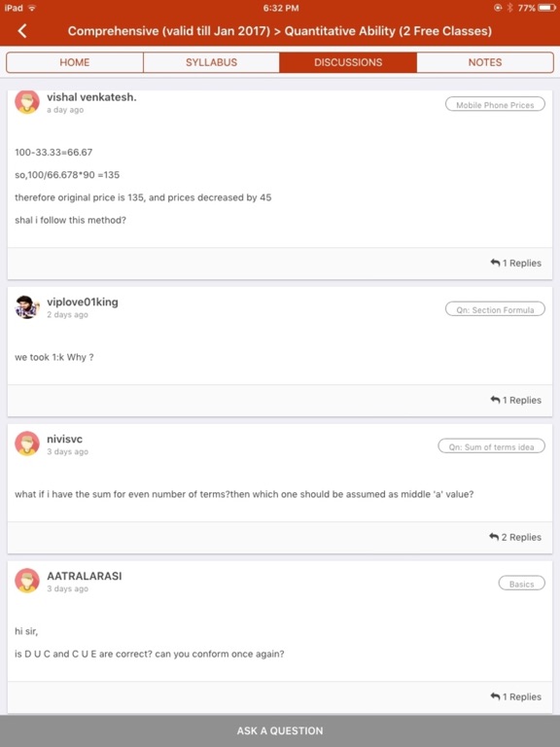Switch to the SYLLABUS tab
This screenshot has width=560, height=747.
[211, 62]
